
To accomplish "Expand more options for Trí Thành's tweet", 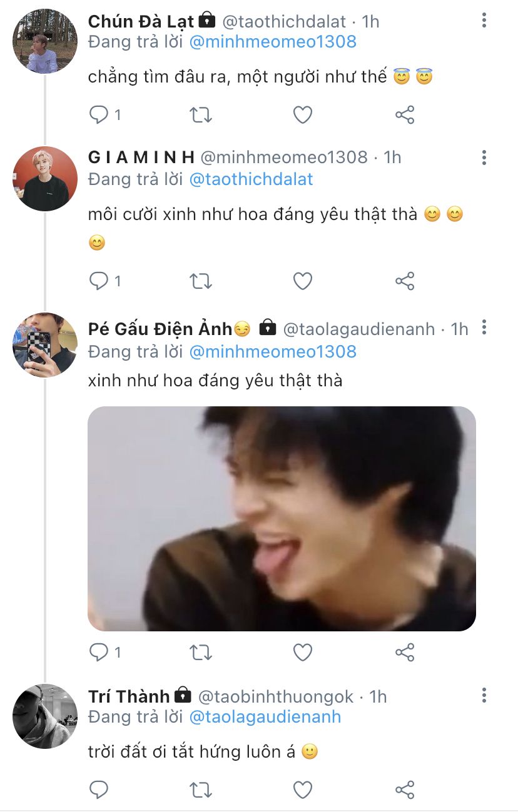I will coord(484,696).
